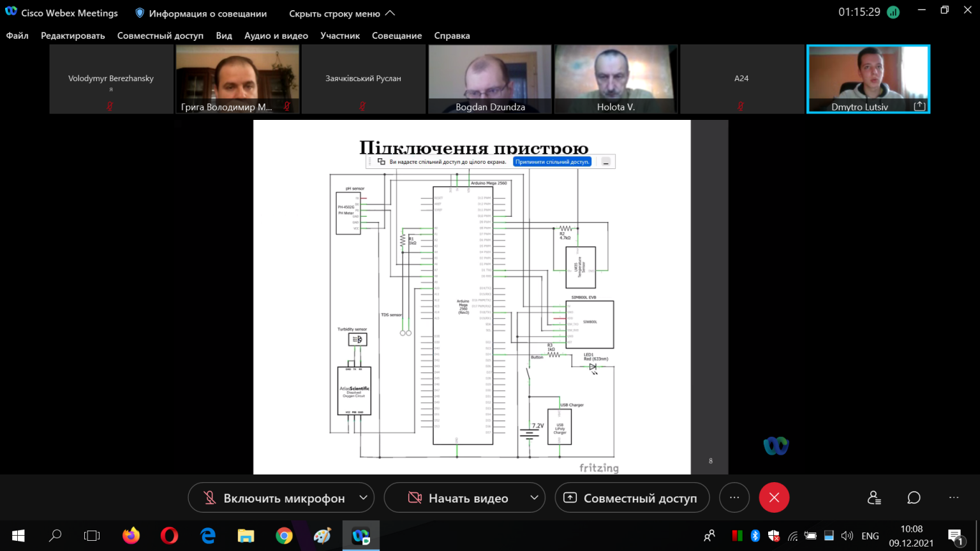The width and height of the screenshot is (980, 551).
Task: Open panel options ellipsis at far right
Action: 953,498
